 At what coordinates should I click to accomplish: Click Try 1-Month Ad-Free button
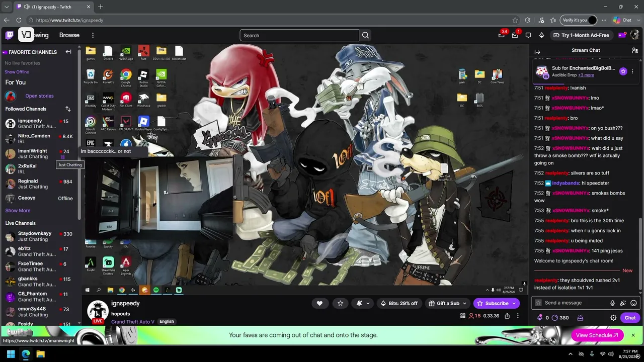[581, 35]
